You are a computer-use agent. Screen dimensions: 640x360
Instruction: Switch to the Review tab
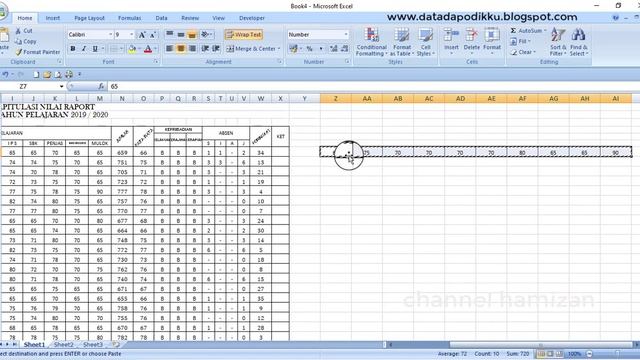pos(190,18)
